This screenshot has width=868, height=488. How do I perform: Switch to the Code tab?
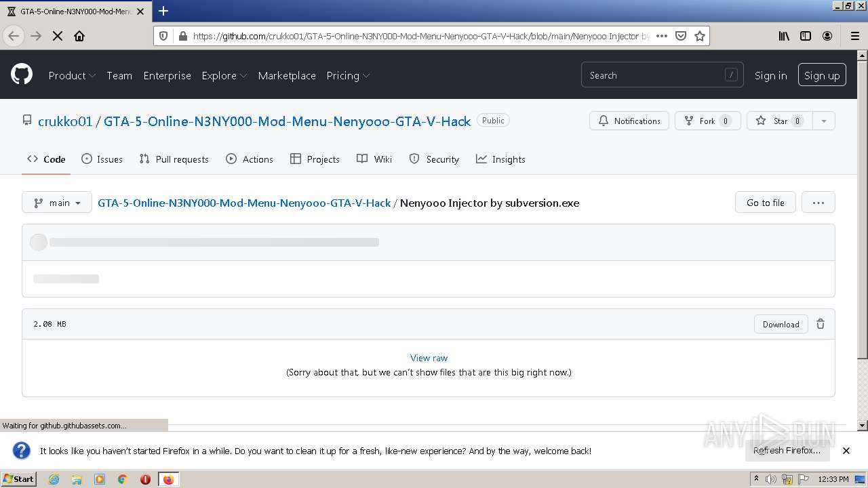(46, 159)
